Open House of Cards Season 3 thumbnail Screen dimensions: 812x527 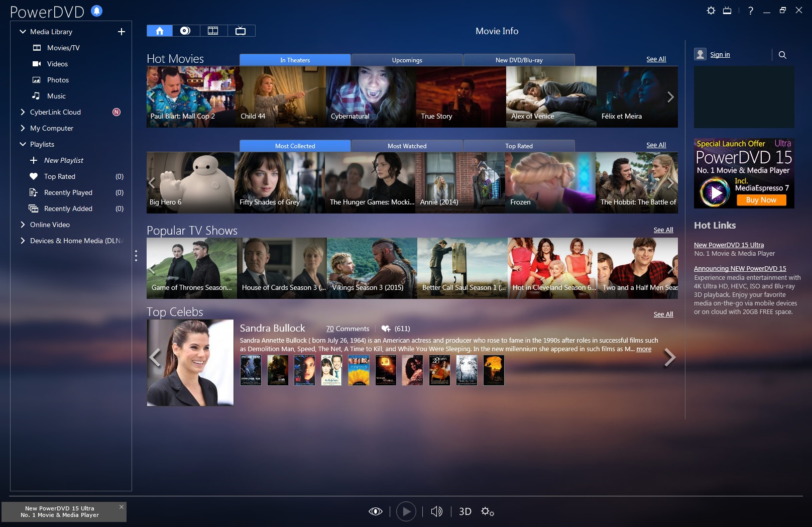(282, 268)
